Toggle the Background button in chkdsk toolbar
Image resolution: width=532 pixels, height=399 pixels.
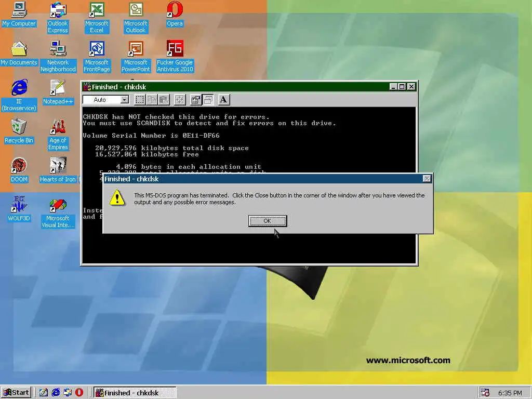point(208,100)
